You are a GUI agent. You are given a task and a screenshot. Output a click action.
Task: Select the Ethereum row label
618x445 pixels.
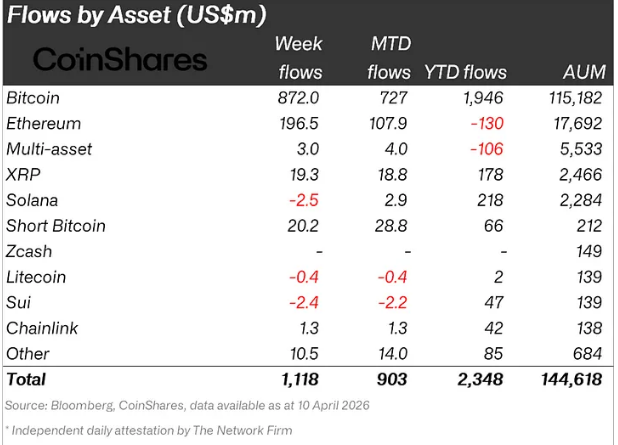coord(43,124)
